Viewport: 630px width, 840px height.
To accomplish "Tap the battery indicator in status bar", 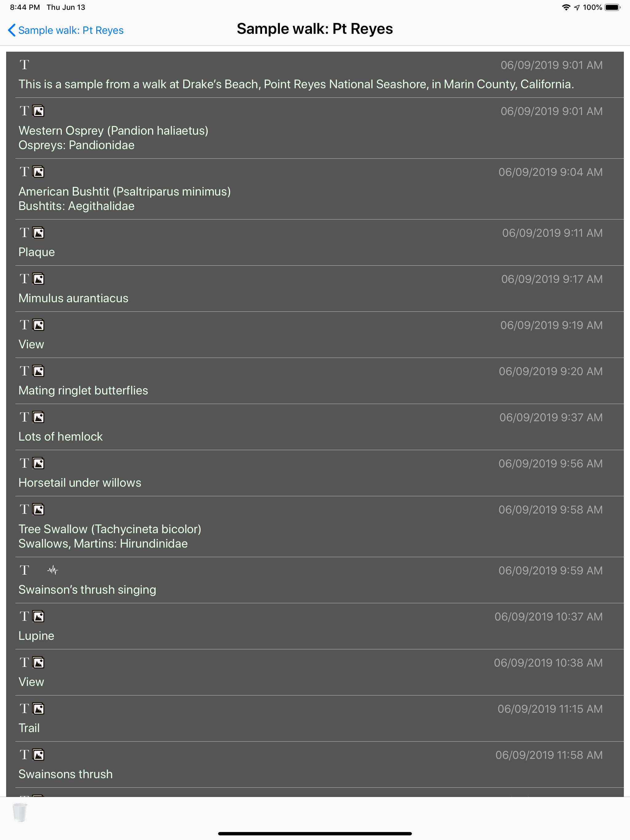I will pos(612,7).
